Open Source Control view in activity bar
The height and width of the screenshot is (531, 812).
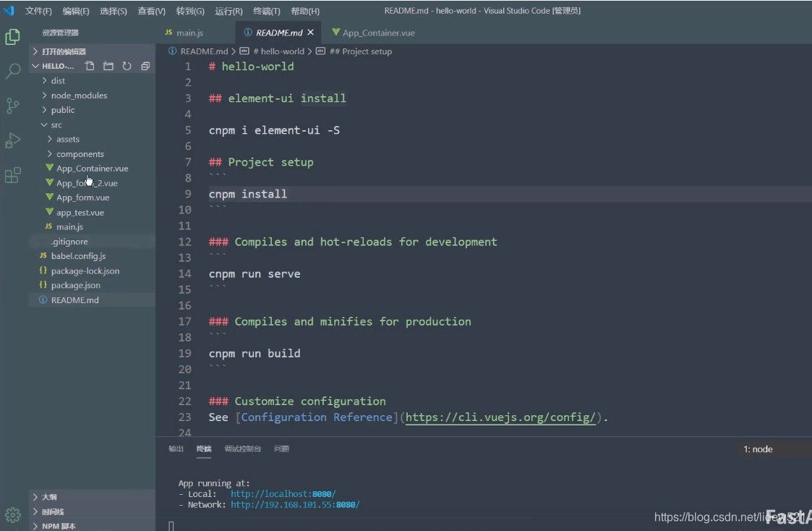[12, 106]
